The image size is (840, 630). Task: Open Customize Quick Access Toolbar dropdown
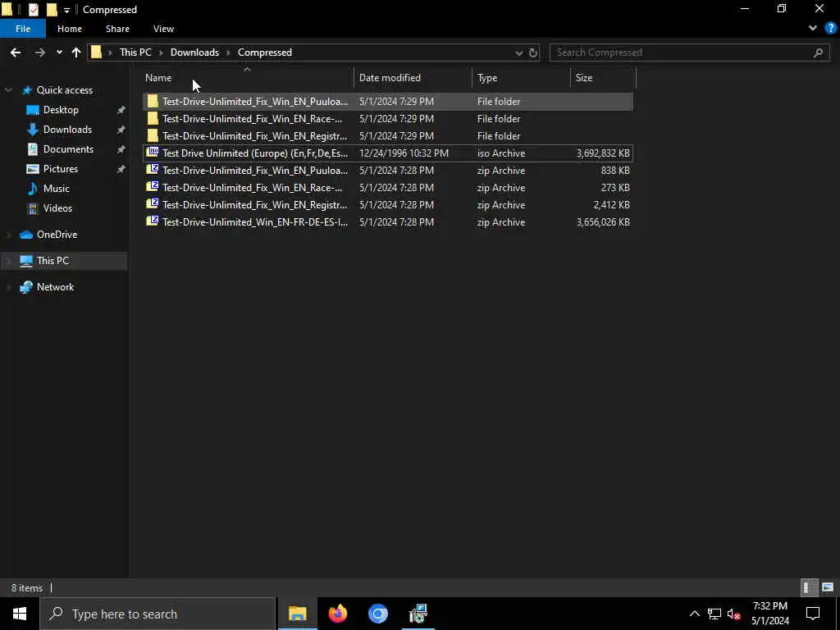point(66,10)
